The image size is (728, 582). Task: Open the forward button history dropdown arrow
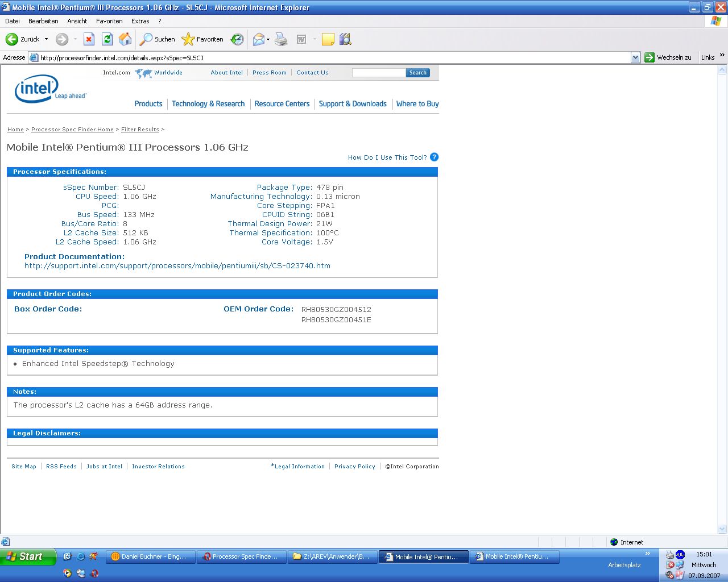[75, 39]
